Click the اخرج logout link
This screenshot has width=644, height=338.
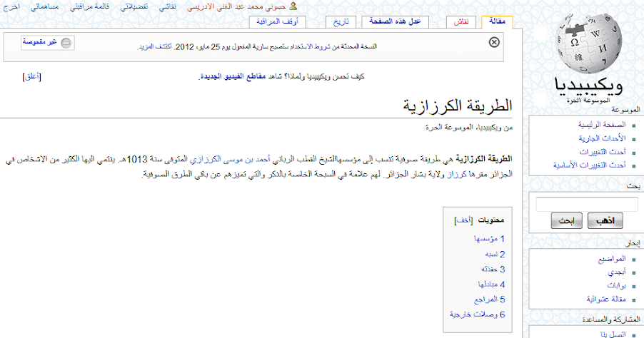(x=10, y=6)
